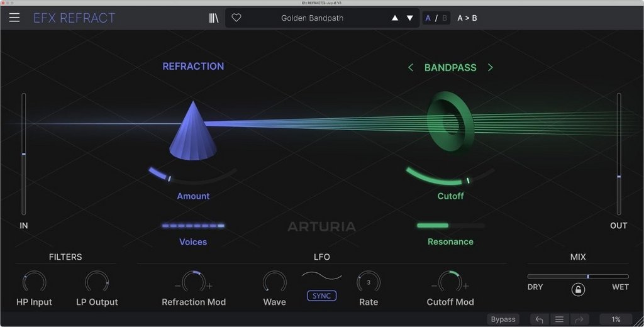
Task: Click the LFO Rate knob
Action: [369, 282]
